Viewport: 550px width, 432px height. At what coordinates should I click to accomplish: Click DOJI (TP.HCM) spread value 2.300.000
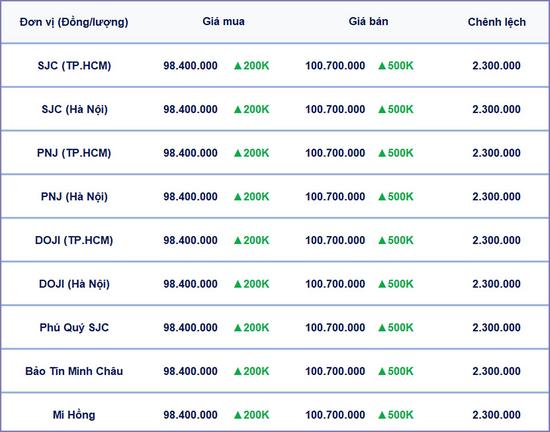click(x=496, y=240)
